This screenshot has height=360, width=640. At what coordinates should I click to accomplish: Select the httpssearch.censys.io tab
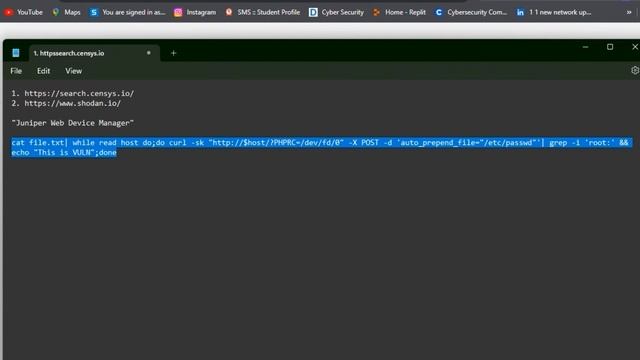click(x=94, y=53)
